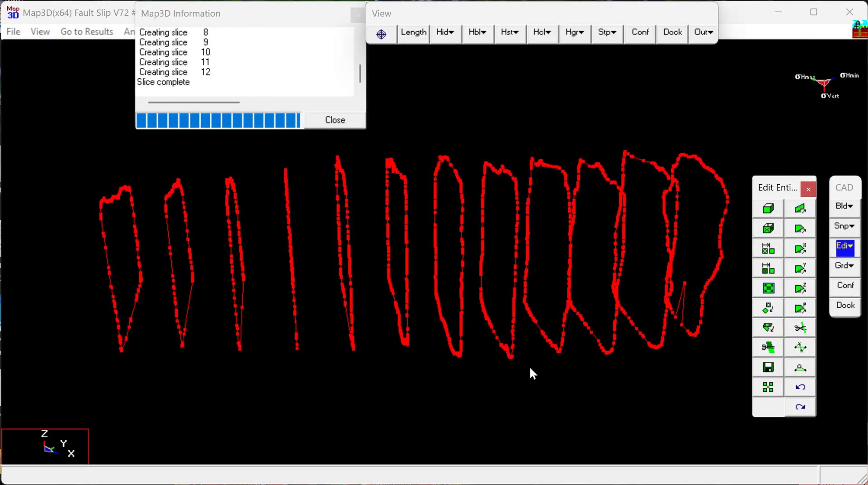The image size is (868, 485).
Task: Click the blue-framed expand arrows icon
Action: (x=768, y=288)
